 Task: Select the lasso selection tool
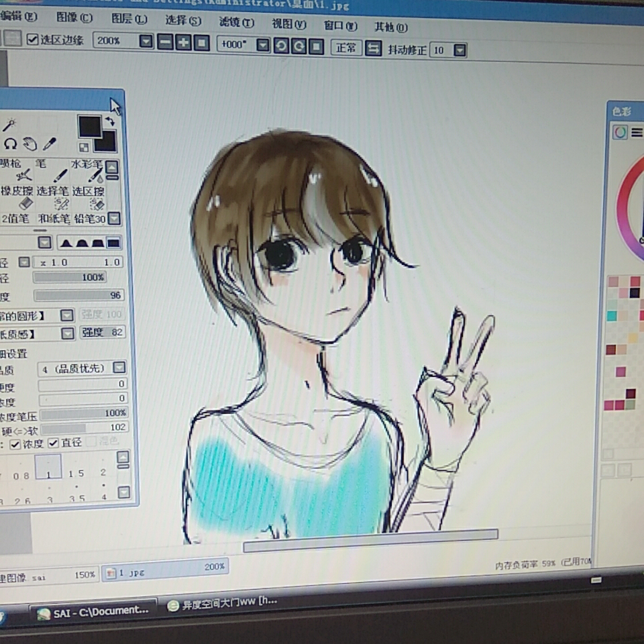[x=10, y=144]
